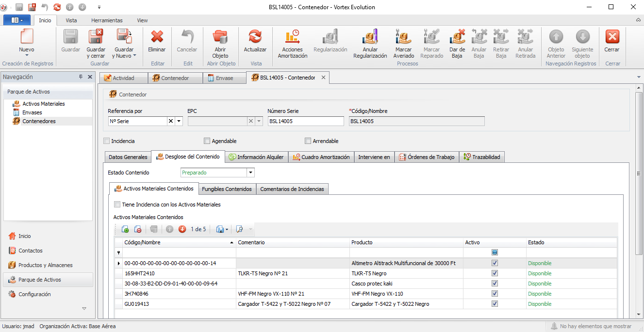Expand the Estado Contenido dropdown
The width and height of the screenshot is (644, 332).
250,173
